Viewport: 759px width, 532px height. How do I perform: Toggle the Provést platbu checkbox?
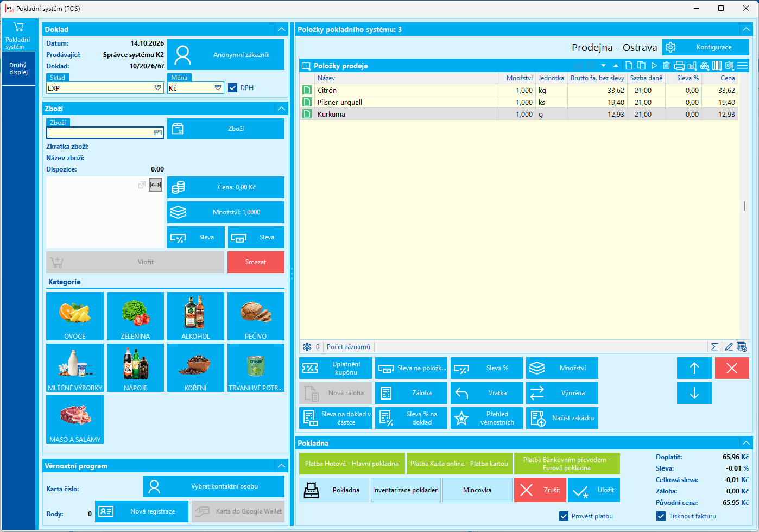564,516
